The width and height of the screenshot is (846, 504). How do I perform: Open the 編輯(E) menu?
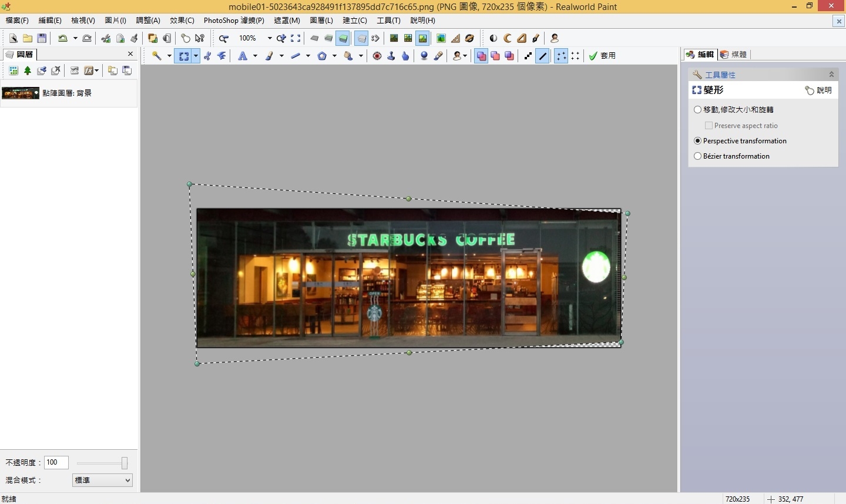pos(50,21)
